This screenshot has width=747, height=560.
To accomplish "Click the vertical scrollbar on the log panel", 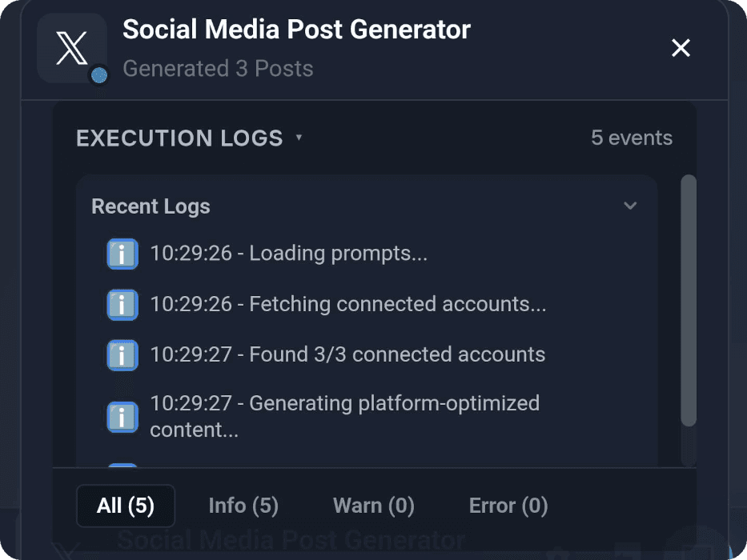I will [x=689, y=296].
